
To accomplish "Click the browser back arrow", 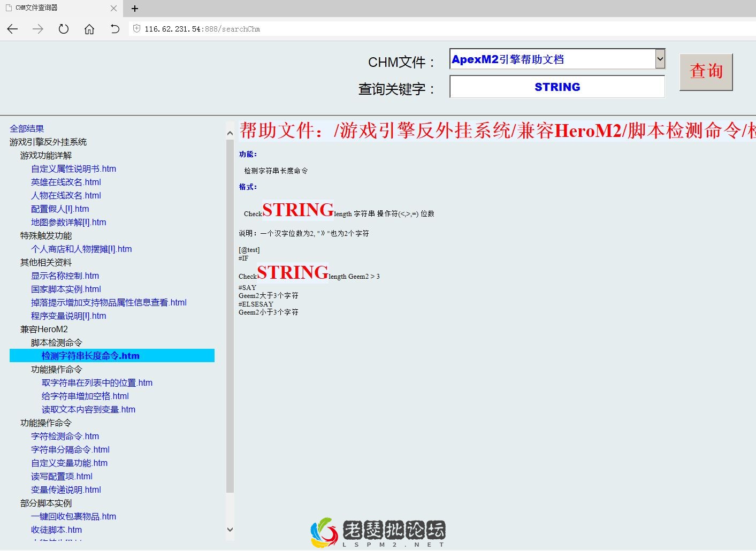I will (12, 29).
